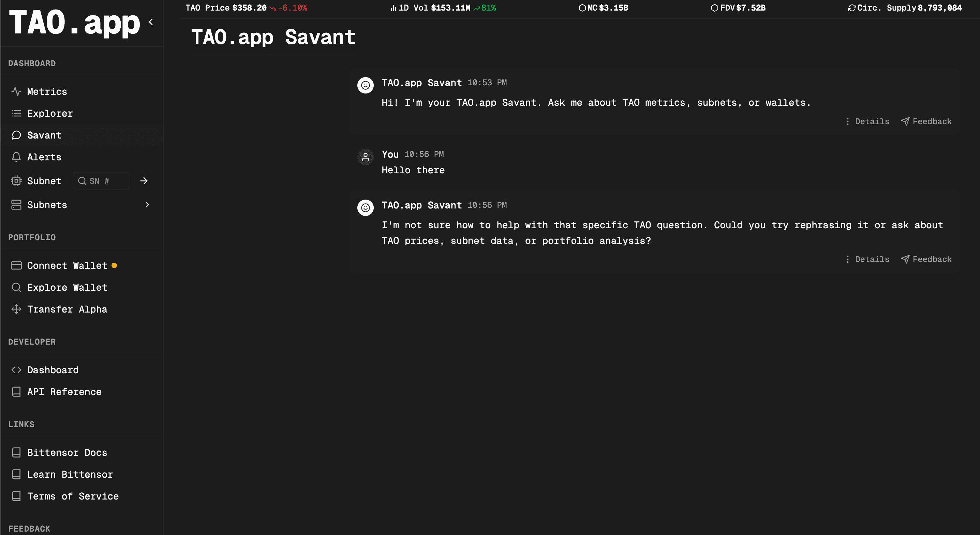Select Savant from the Dashboard menu
Image resolution: width=980 pixels, height=535 pixels.
(x=44, y=135)
